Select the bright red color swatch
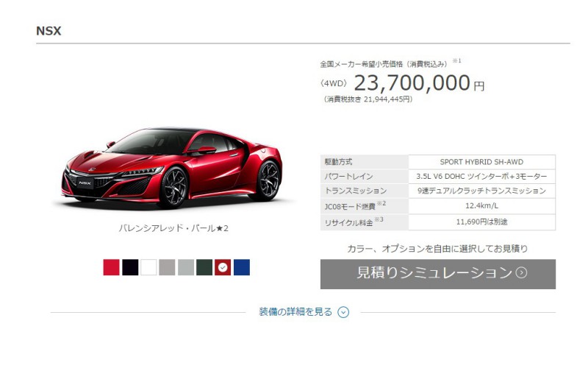This screenshot has height=368, width=588. click(x=112, y=267)
